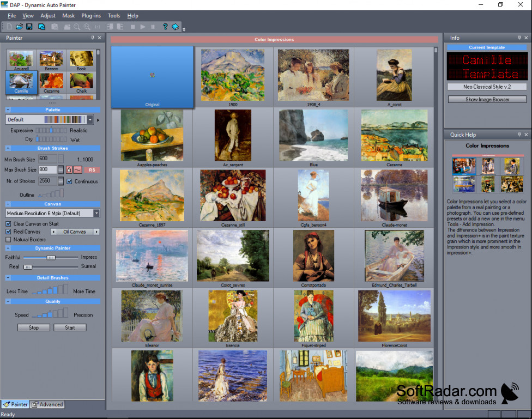Open the toolbar overflow options arrow
This screenshot has width=532, height=419.
pos(184,29)
